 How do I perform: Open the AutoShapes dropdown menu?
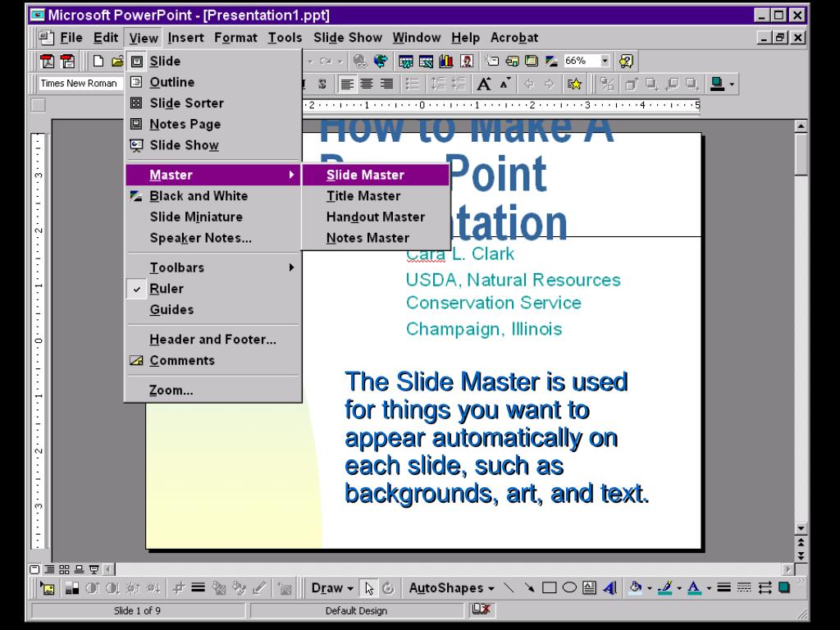pos(451,588)
